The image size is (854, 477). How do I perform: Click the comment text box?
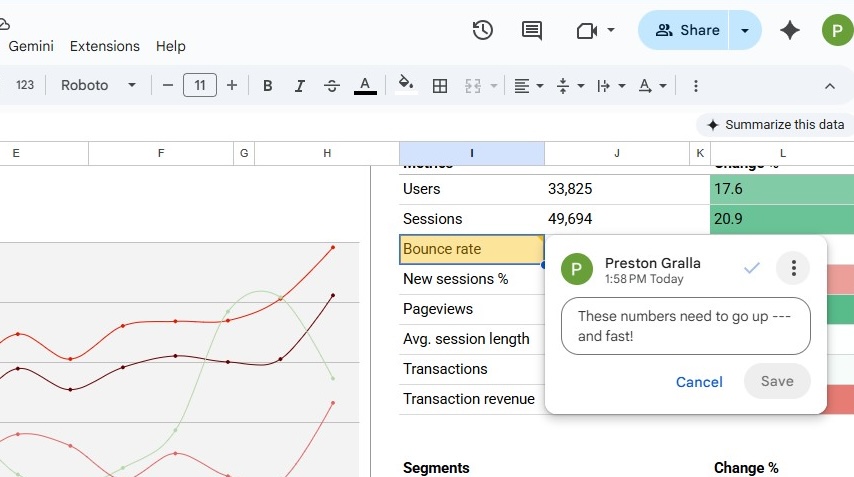click(x=686, y=326)
